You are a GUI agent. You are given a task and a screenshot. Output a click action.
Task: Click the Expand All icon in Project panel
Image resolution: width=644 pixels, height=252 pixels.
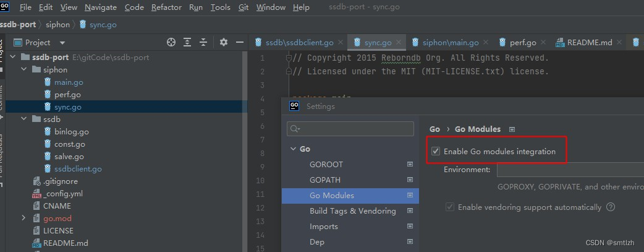click(x=187, y=42)
